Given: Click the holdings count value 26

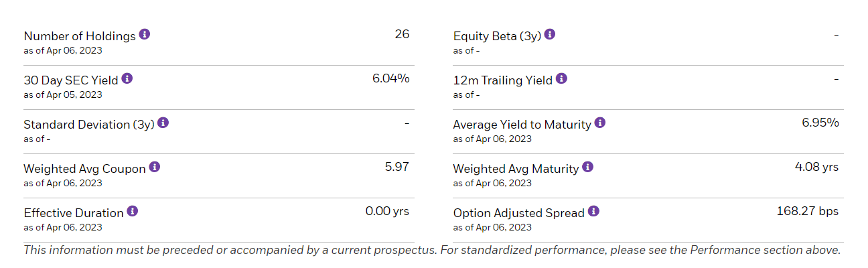Looking at the screenshot, I should coord(402,34).
